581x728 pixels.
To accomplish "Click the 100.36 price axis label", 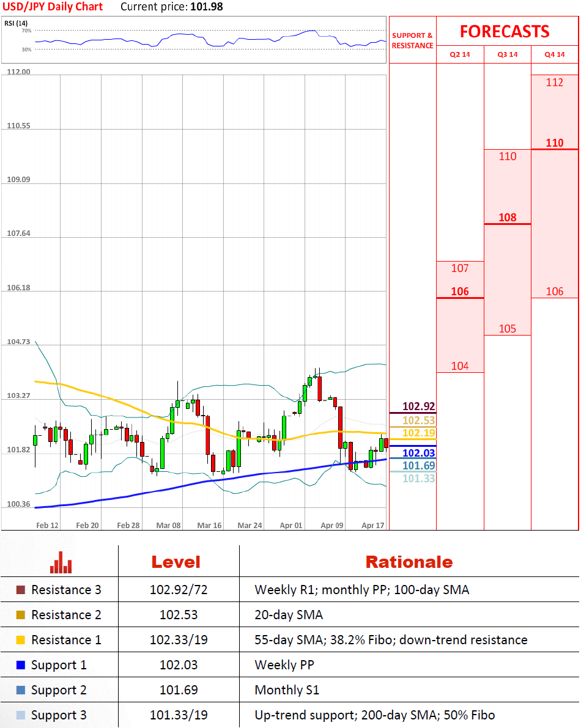I will tap(18, 504).
